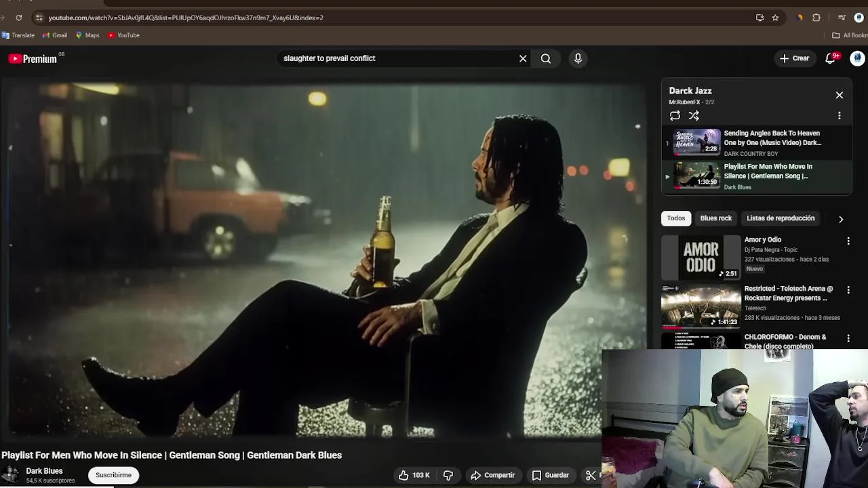Open options for the Amor y Odio video
This screenshot has width=868, height=488.
pyautogui.click(x=848, y=241)
